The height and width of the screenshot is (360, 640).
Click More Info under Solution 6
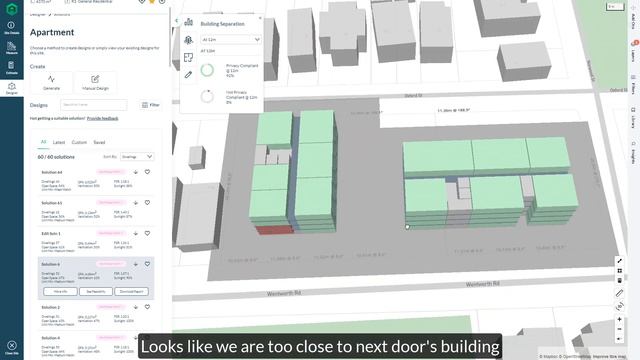(x=60, y=291)
